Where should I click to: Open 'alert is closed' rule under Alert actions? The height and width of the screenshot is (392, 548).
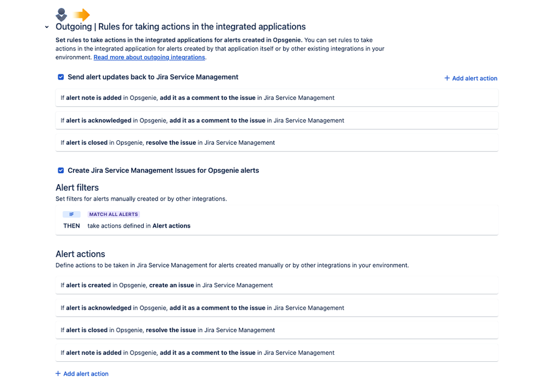pyautogui.click(x=277, y=330)
